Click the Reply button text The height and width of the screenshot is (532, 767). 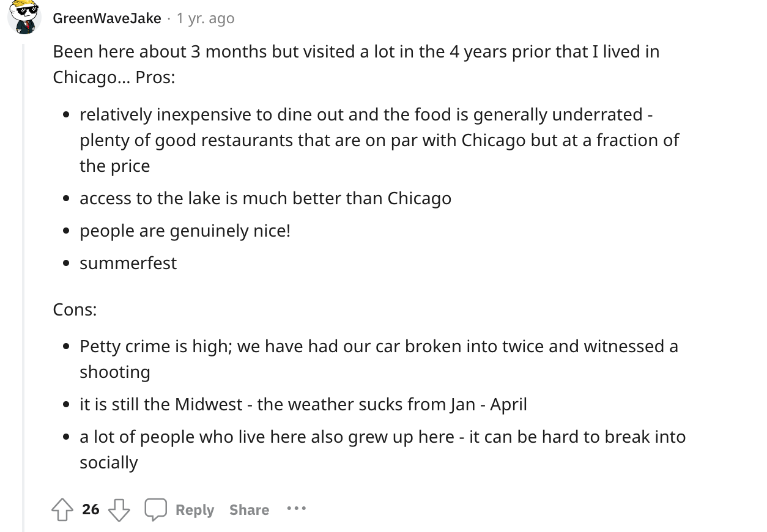[x=195, y=509]
